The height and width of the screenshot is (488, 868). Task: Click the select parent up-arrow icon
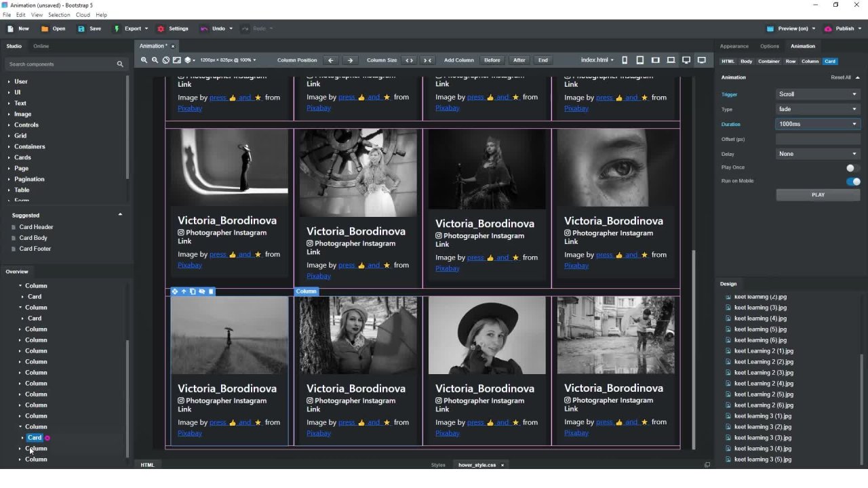184,291
